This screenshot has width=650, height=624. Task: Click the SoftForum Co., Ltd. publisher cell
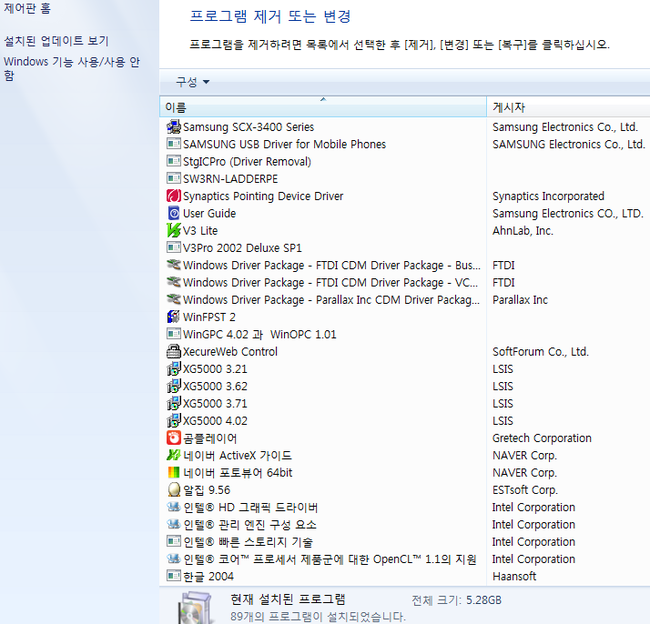(x=541, y=352)
